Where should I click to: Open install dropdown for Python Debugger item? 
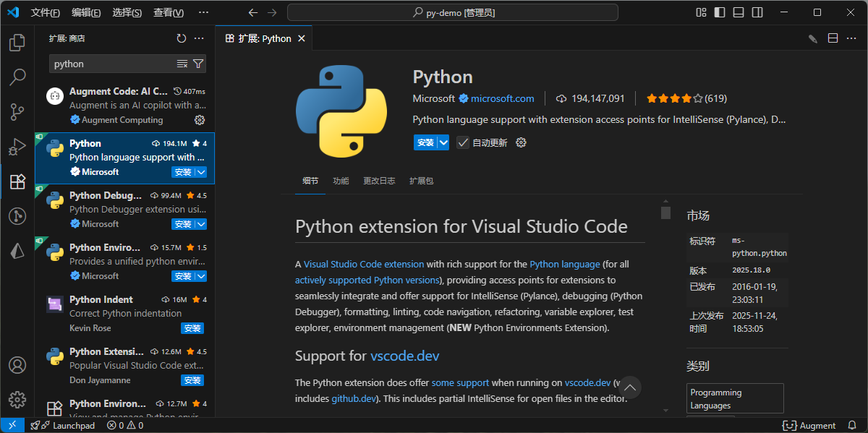tap(201, 224)
